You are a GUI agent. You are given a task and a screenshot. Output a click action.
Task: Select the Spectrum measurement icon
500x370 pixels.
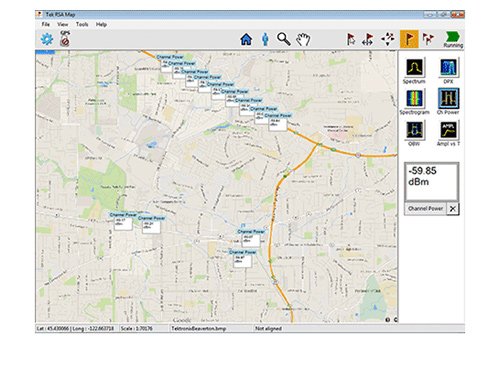pyautogui.click(x=414, y=71)
